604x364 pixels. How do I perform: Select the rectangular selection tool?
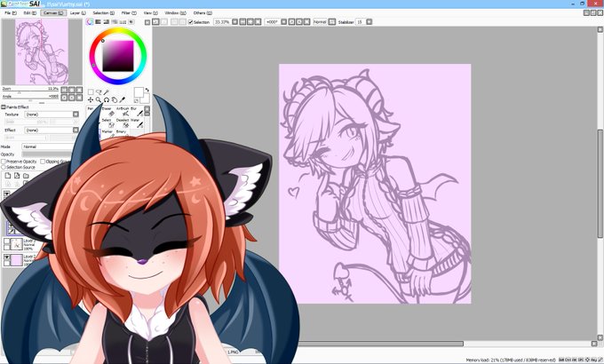pos(91,92)
